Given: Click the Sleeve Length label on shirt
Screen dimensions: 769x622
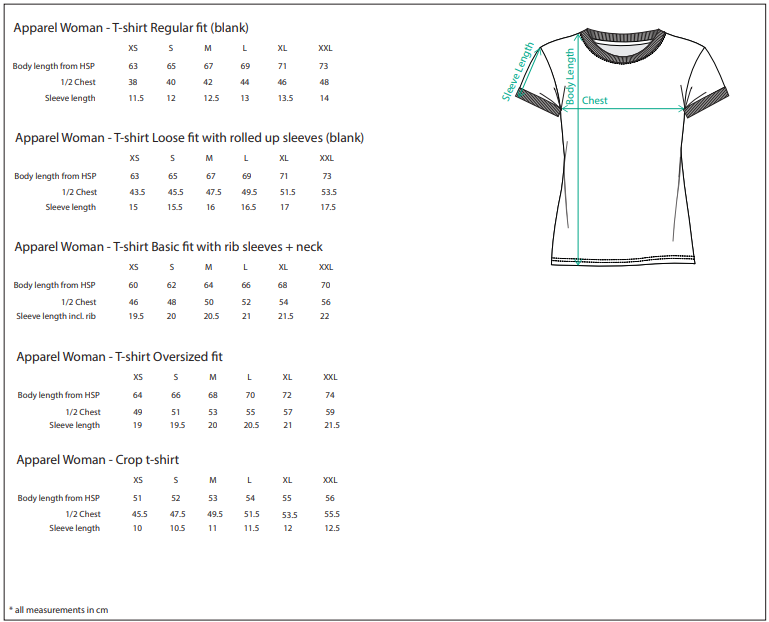Looking at the screenshot, I should point(517,72).
